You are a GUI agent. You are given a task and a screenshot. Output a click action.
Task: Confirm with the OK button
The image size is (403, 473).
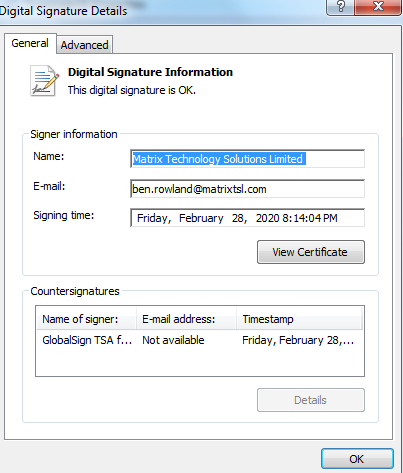click(x=357, y=459)
